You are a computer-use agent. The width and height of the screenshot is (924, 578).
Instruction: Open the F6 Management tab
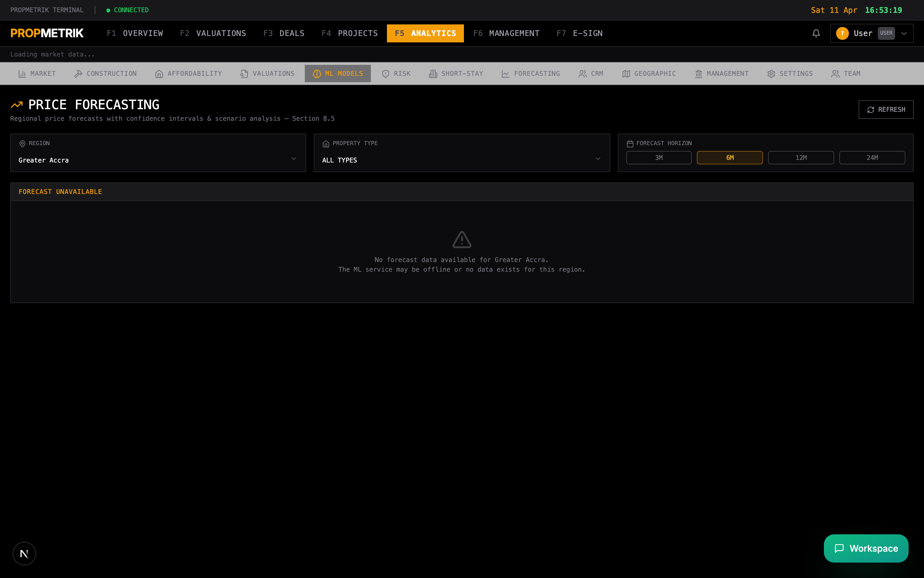pos(506,33)
